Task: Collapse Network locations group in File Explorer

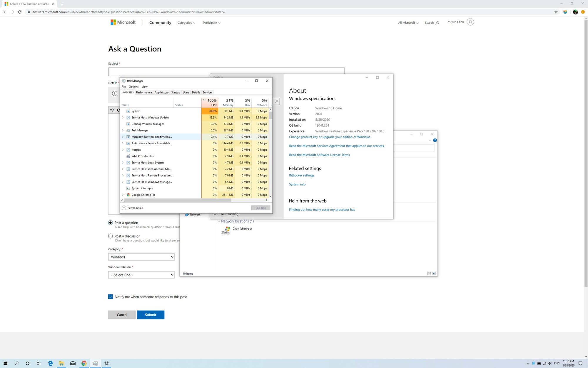Action: click(x=219, y=221)
